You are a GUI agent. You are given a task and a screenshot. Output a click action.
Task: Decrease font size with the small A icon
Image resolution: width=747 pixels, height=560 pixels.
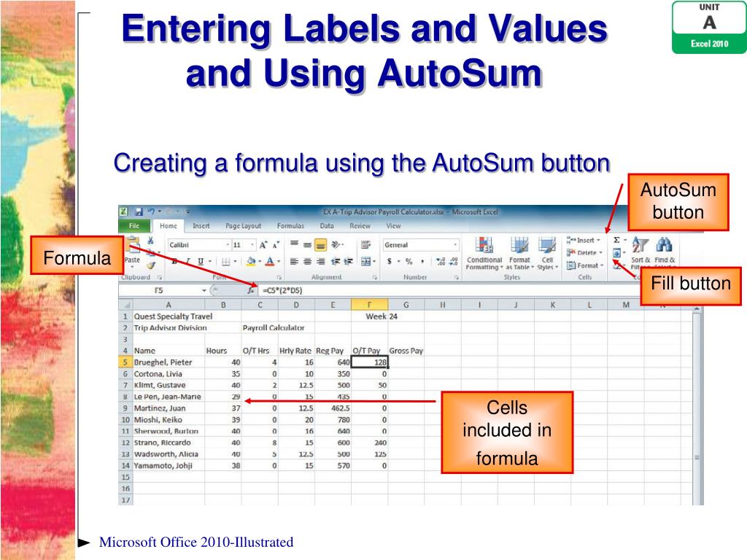(275, 245)
